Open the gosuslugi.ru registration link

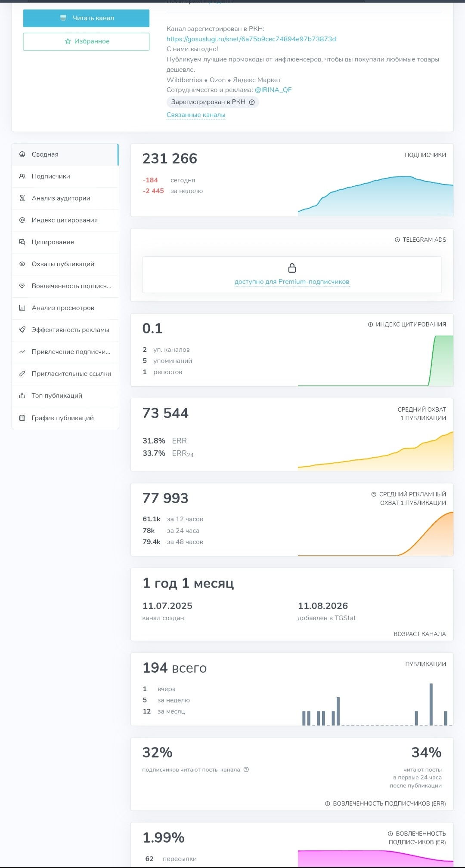[x=251, y=39]
